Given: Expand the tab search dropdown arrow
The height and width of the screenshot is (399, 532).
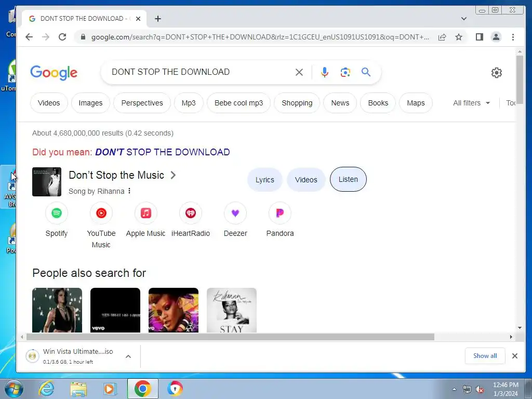Looking at the screenshot, I should [x=464, y=19].
